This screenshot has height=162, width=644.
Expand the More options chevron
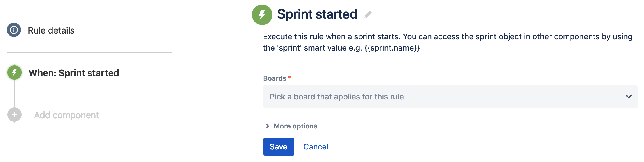[x=267, y=126]
